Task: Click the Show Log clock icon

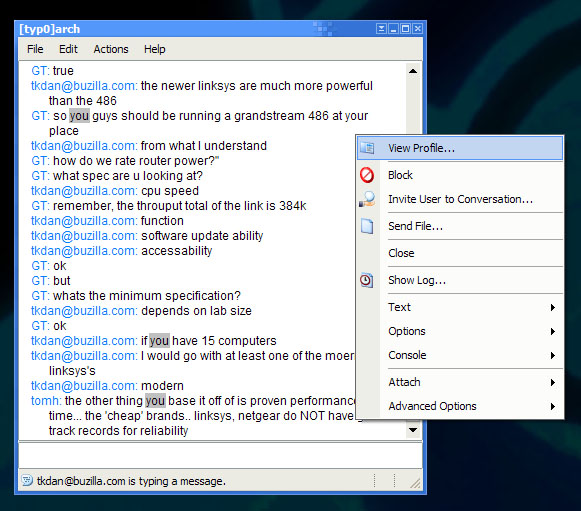Action: click(366, 280)
